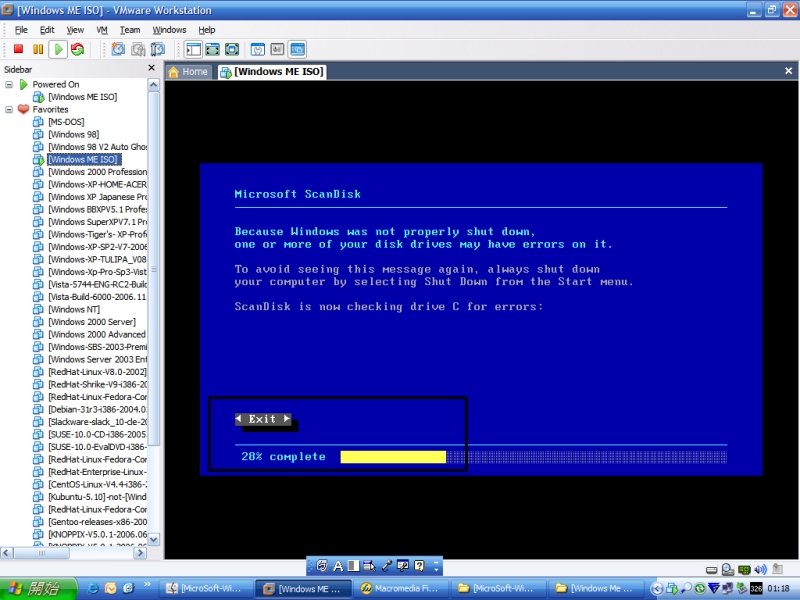Open the VM menu
The width and height of the screenshot is (800, 600).
click(x=102, y=30)
